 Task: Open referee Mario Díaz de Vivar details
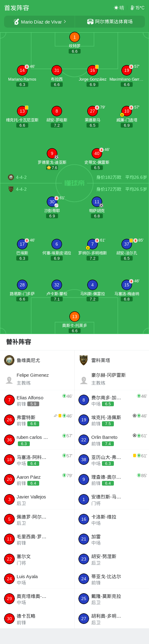point(40,22)
